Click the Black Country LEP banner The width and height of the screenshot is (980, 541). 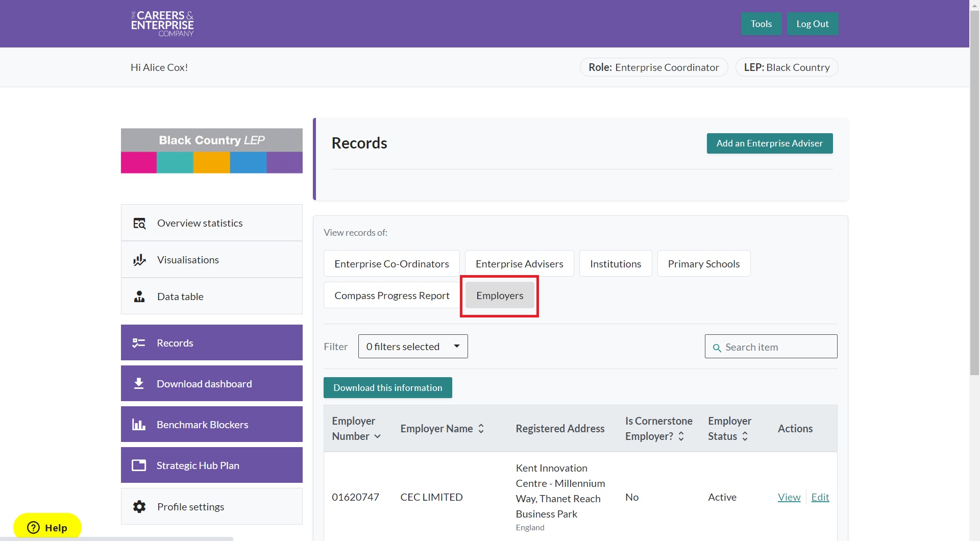coord(212,151)
